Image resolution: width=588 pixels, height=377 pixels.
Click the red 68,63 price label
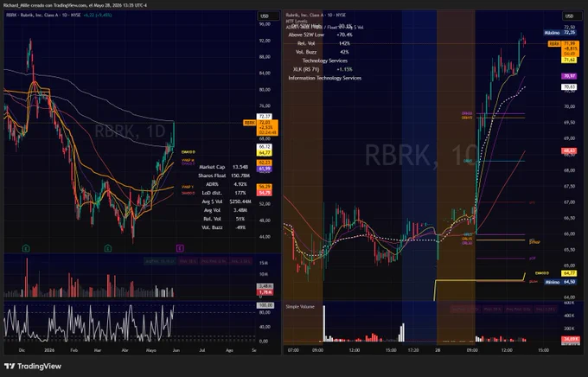[569, 150]
